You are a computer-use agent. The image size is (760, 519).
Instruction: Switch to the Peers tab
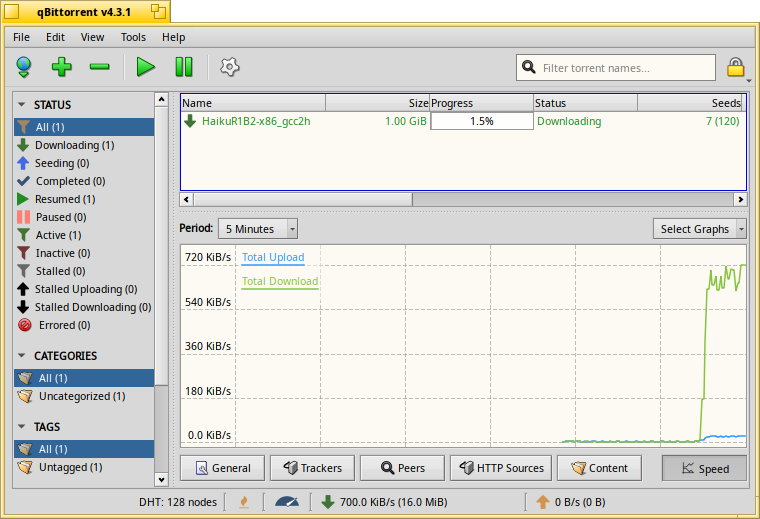[402, 468]
